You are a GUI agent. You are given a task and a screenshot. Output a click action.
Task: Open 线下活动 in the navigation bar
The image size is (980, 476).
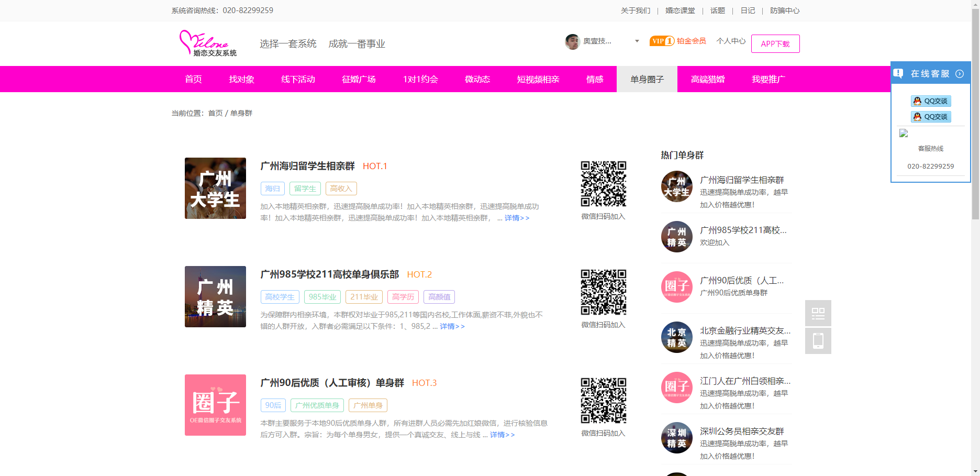(298, 79)
